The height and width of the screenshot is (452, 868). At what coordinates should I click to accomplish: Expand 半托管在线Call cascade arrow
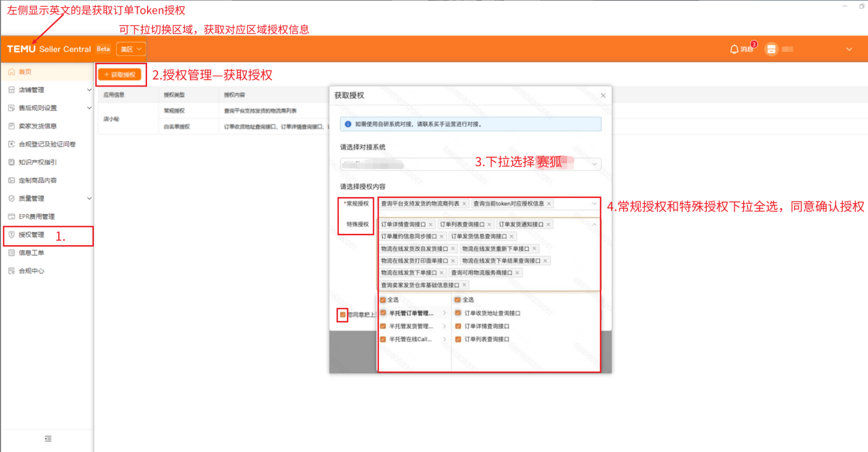444,340
